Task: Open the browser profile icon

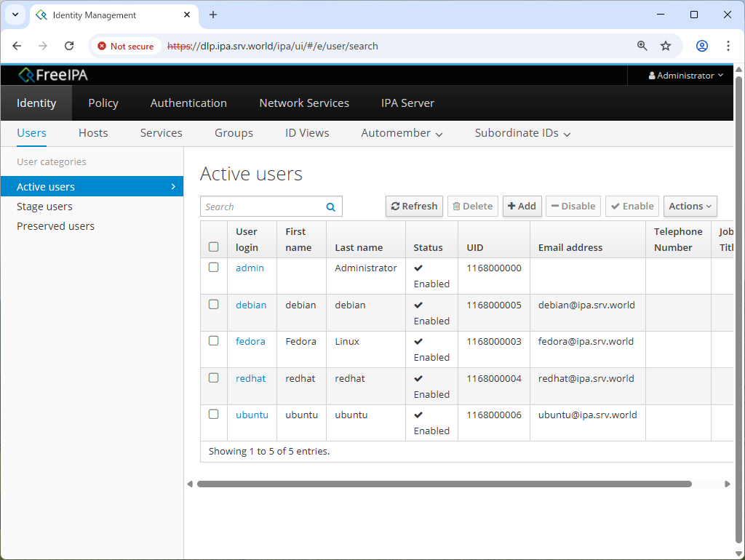Action: [x=702, y=46]
